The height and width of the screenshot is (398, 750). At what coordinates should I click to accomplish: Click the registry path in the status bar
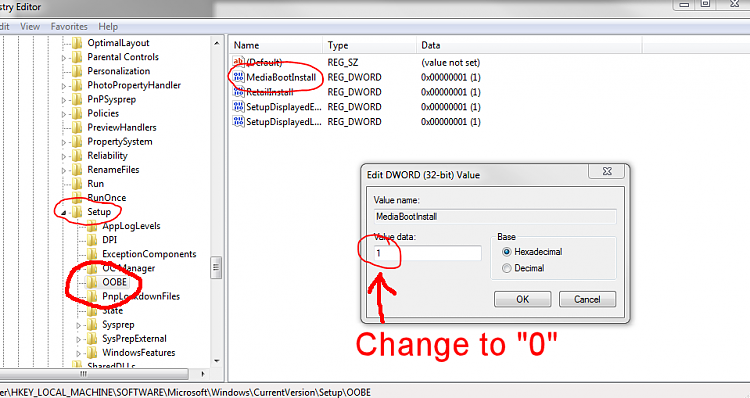(x=186, y=392)
